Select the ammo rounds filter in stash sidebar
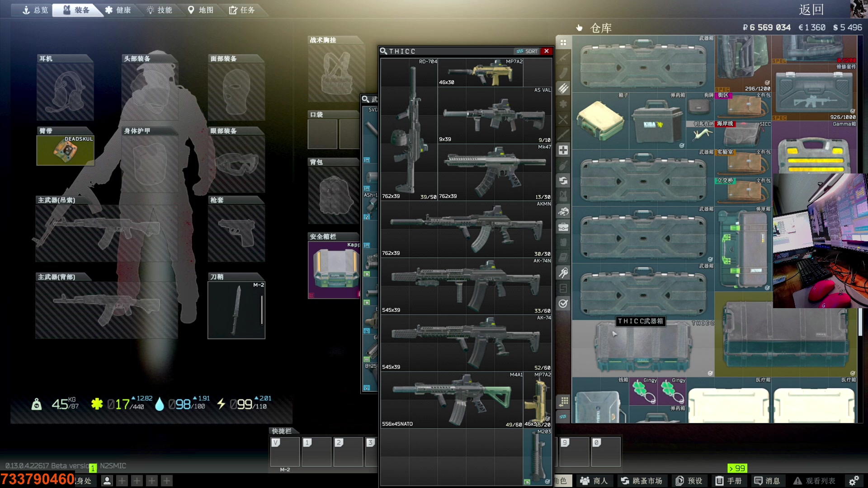The height and width of the screenshot is (488, 868). pyautogui.click(x=563, y=88)
